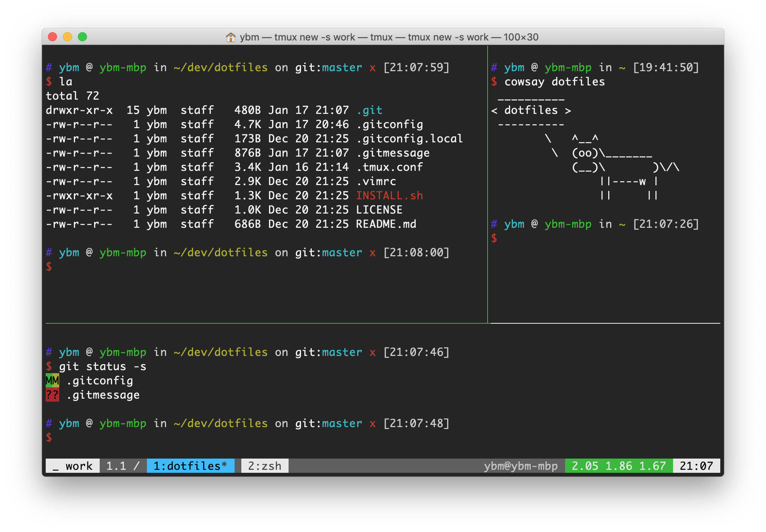The width and height of the screenshot is (766, 532).
Task: Click the red close window button
Action: pyautogui.click(x=52, y=37)
